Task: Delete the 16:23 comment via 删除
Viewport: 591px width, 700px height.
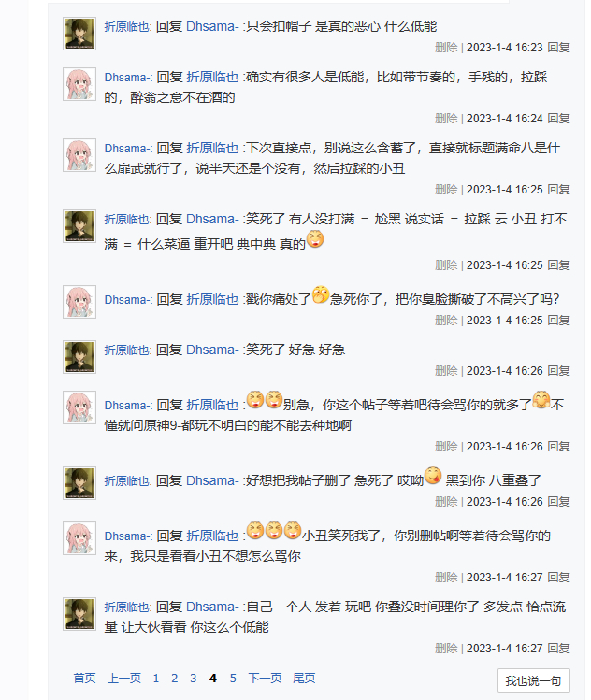Action: tap(446, 48)
